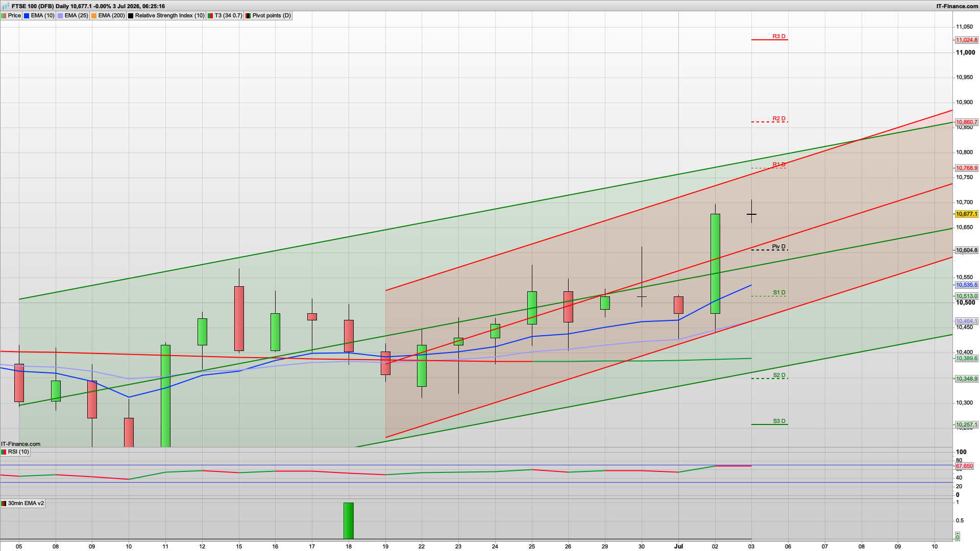Click the EMA (25) indicator label
The width and height of the screenshot is (980, 551).
pos(73,15)
